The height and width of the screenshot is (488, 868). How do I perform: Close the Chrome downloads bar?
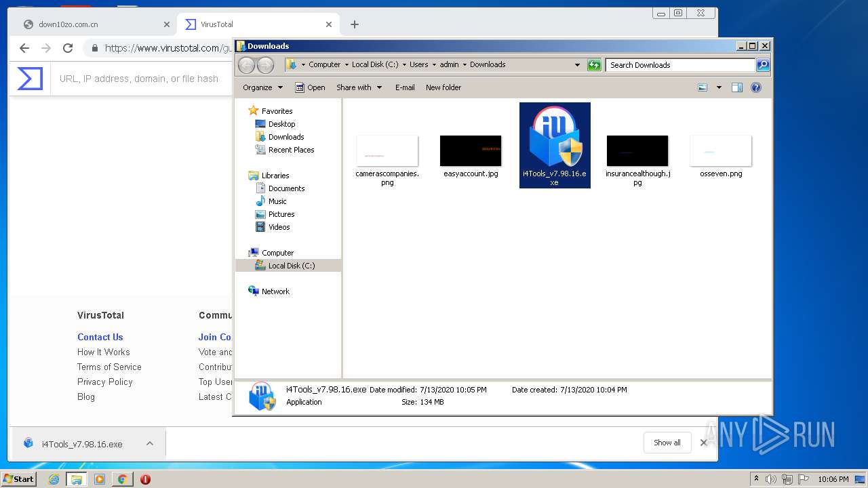click(704, 443)
